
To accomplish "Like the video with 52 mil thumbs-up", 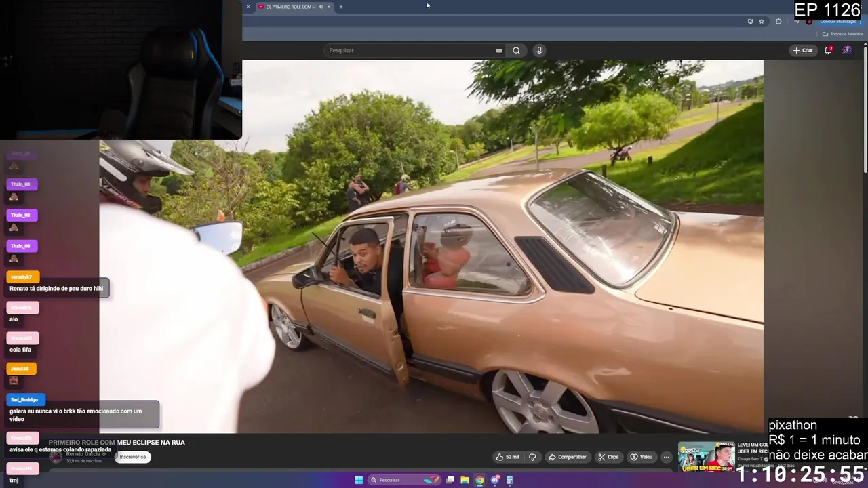I will (507, 457).
